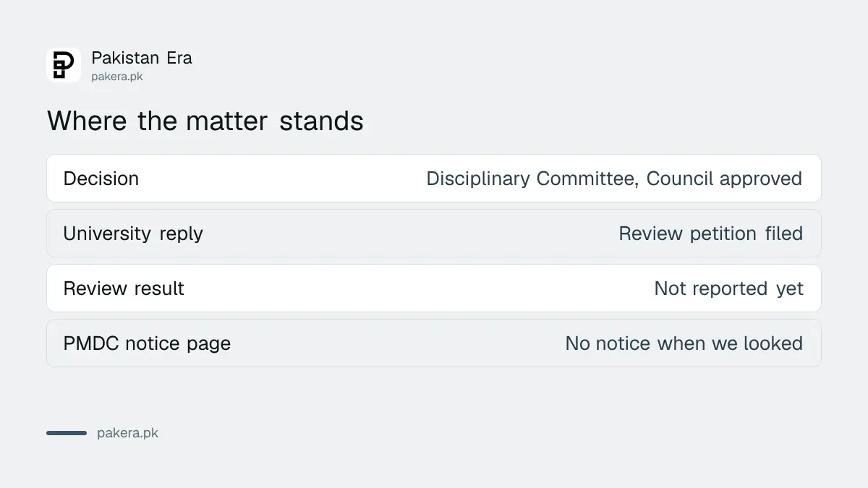Screen dimensions: 868x488
Task: Click 'Disciplinary Committee, Council approved' value
Action: pyautogui.click(x=614, y=179)
